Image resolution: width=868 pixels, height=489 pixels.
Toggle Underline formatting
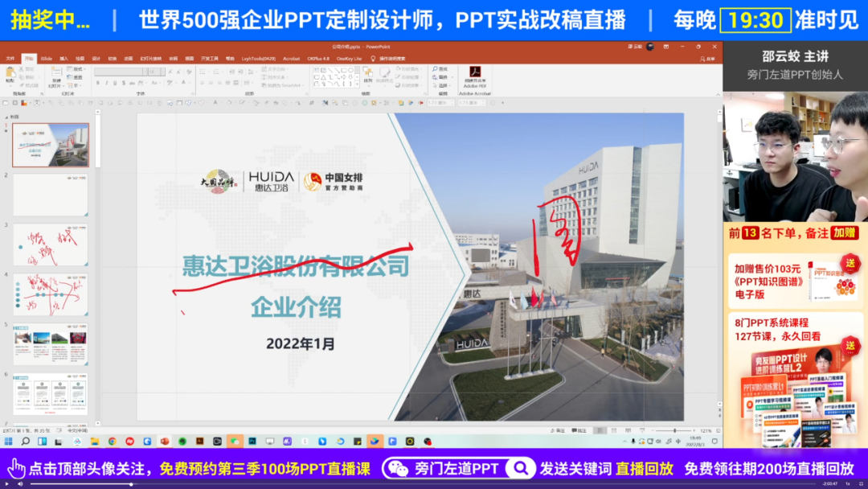tap(115, 83)
